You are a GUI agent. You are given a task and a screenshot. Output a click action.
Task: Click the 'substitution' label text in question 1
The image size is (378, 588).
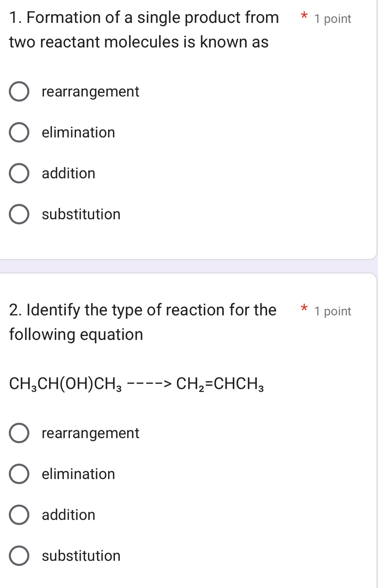[81, 214]
